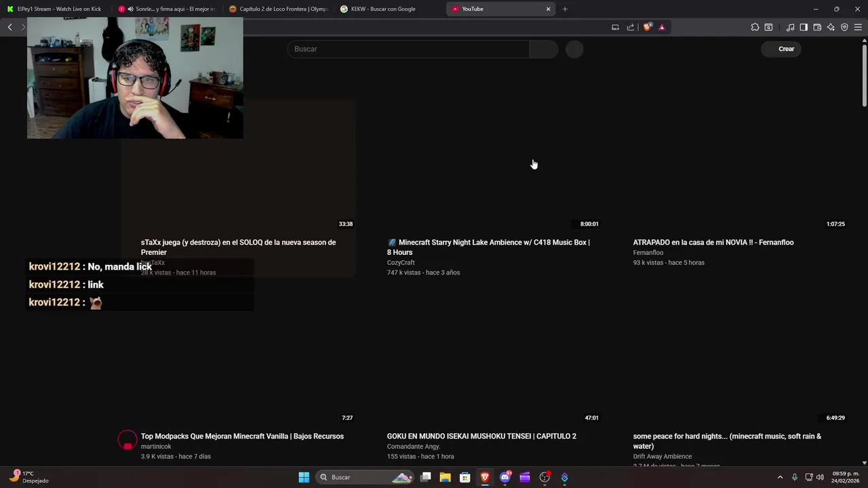The width and height of the screenshot is (868, 488).
Task: Switch to KEKW Buscar con Google tab
Action: 389,9
